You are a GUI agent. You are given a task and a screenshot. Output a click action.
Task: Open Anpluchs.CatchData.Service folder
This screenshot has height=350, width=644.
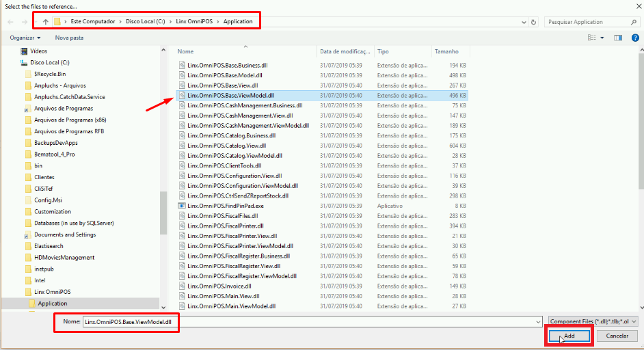tap(70, 97)
